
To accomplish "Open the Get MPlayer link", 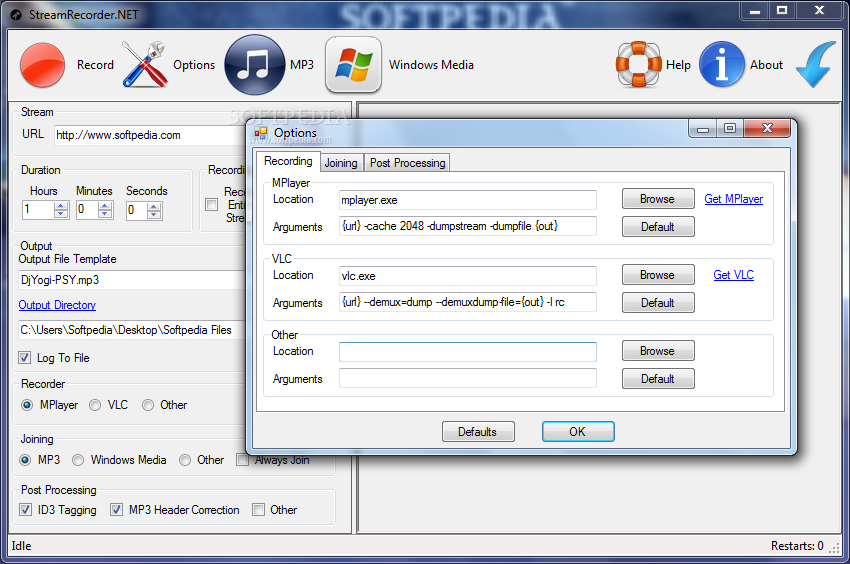I will 733,199.
